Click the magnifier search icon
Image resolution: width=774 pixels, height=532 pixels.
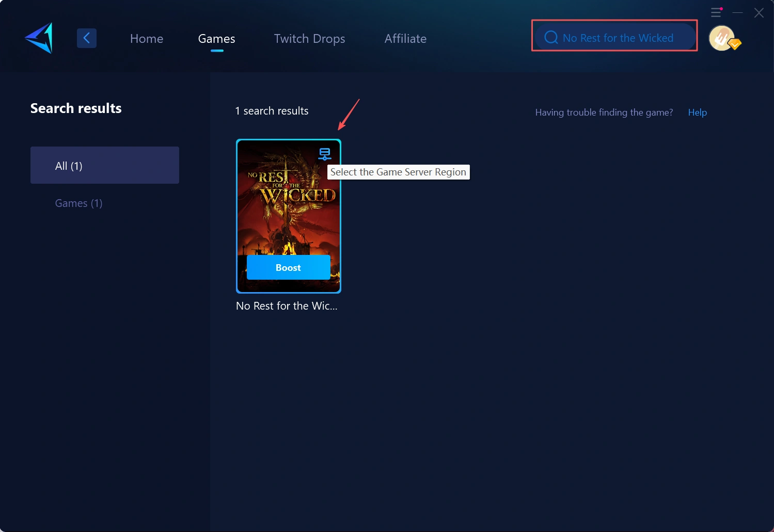[x=551, y=38]
